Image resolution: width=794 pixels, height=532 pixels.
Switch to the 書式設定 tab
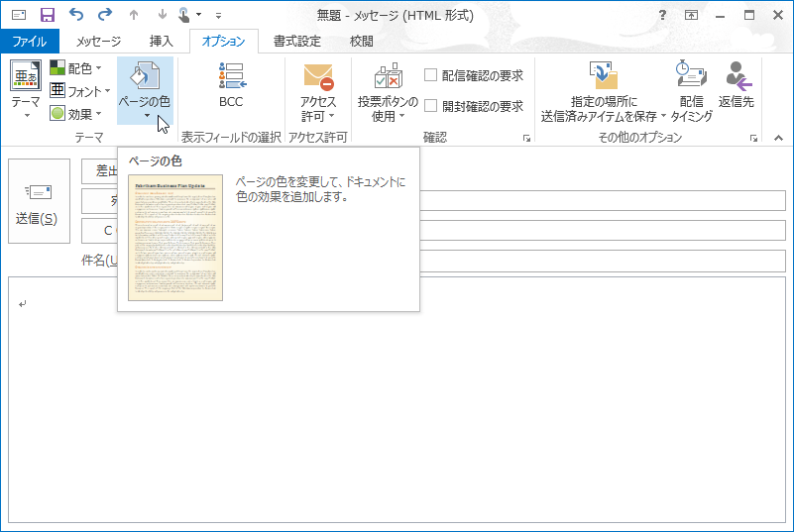(297, 41)
